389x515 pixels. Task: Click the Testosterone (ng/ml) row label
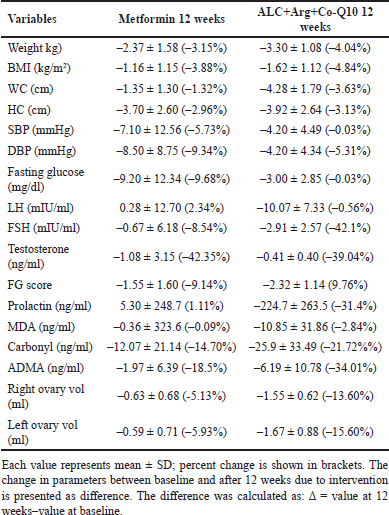[x=38, y=257]
